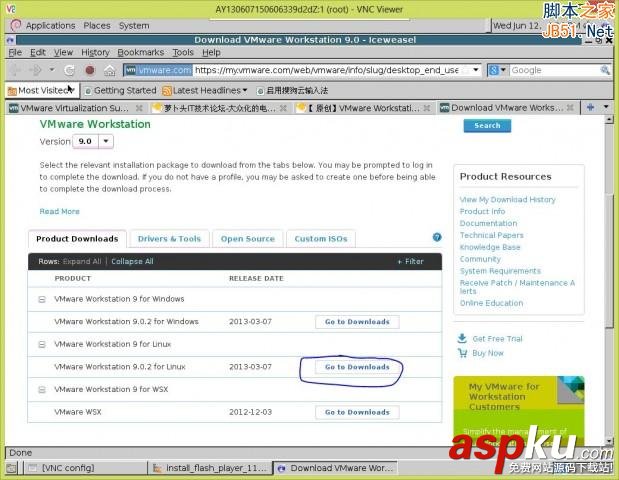The width and height of the screenshot is (619, 480).
Task: Click the browser Forward arrow icon
Action: coord(36,70)
